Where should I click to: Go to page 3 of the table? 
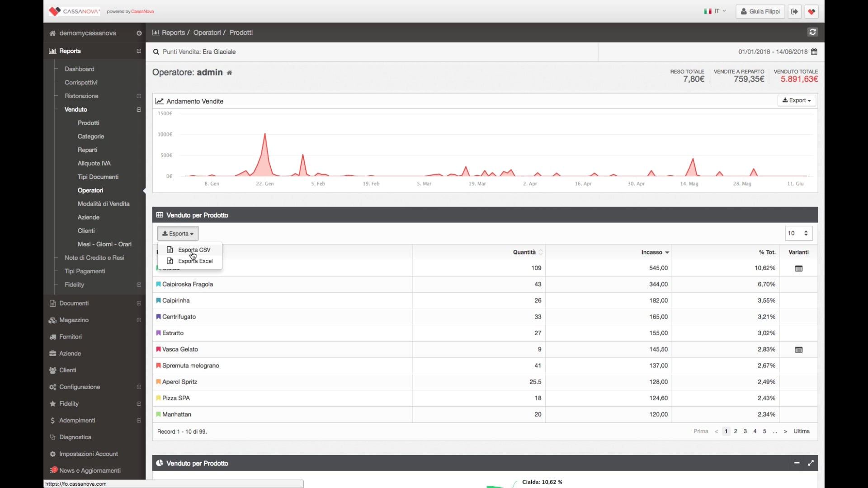[745, 432]
